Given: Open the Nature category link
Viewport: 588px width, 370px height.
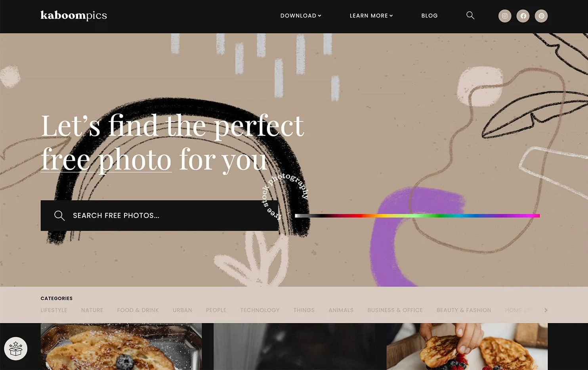Looking at the screenshot, I should click(x=92, y=310).
